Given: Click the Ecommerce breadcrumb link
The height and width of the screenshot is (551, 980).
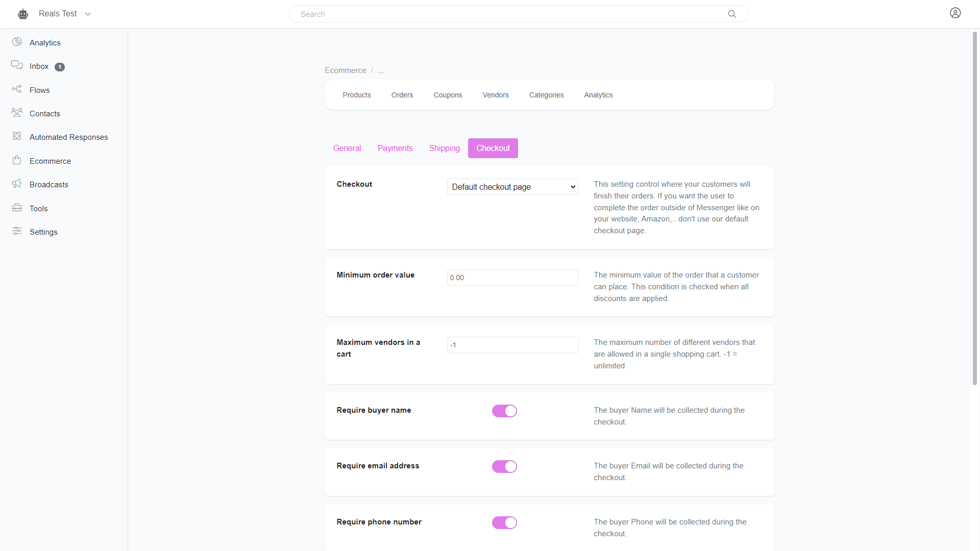Looking at the screenshot, I should tap(345, 70).
